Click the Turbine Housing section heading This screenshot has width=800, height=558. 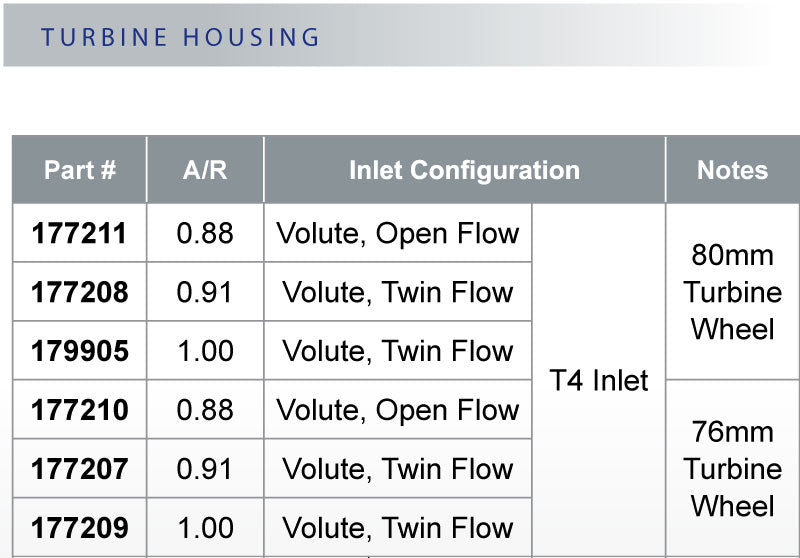click(180, 38)
